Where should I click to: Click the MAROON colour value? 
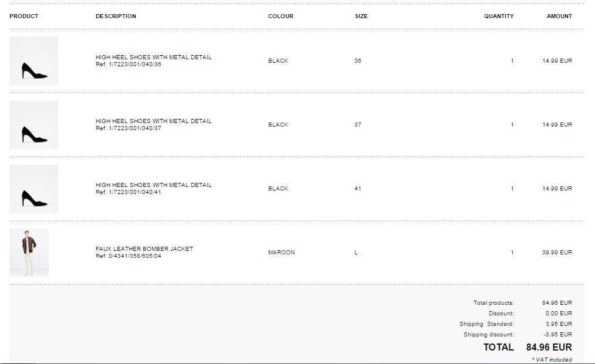pyautogui.click(x=282, y=252)
